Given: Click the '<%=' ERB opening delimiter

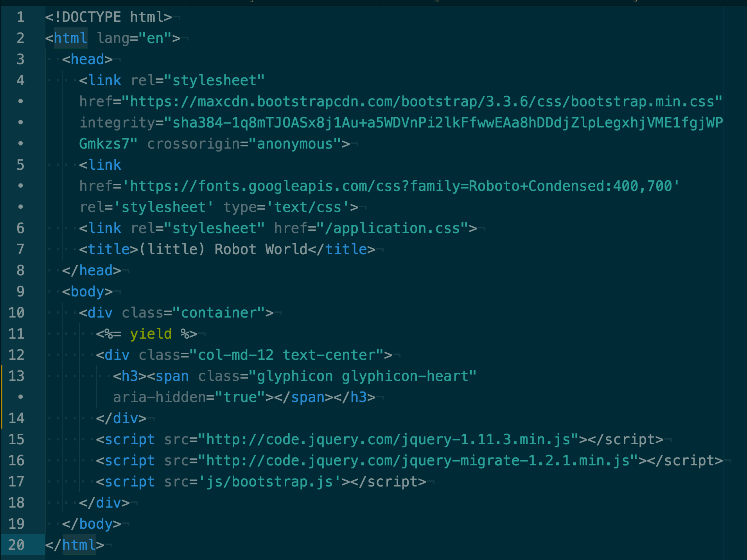Looking at the screenshot, I should [108, 334].
